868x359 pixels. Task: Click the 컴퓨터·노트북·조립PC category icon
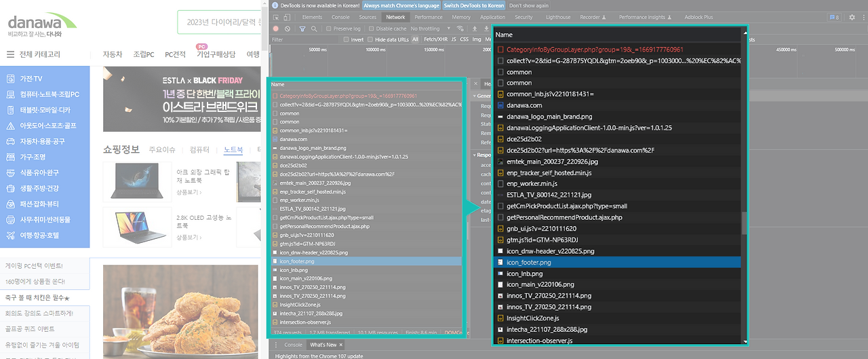pos(12,94)
